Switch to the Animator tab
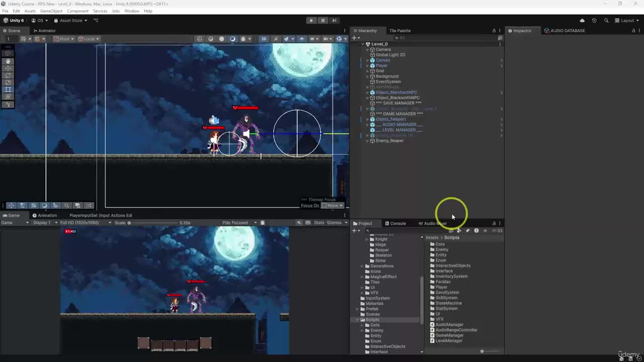Image resolution: width=644 pixels, height=362 pixels. coord(44,31)
